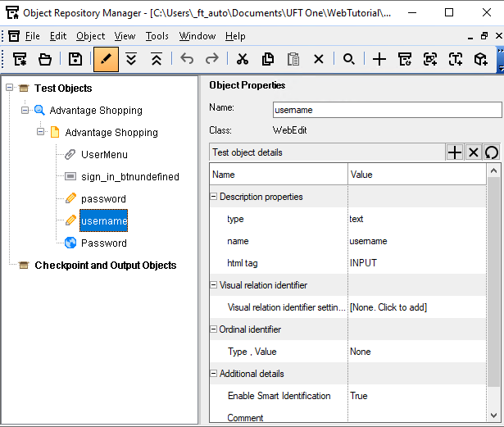Open Find with the magnifier icon

pos(349,59)
